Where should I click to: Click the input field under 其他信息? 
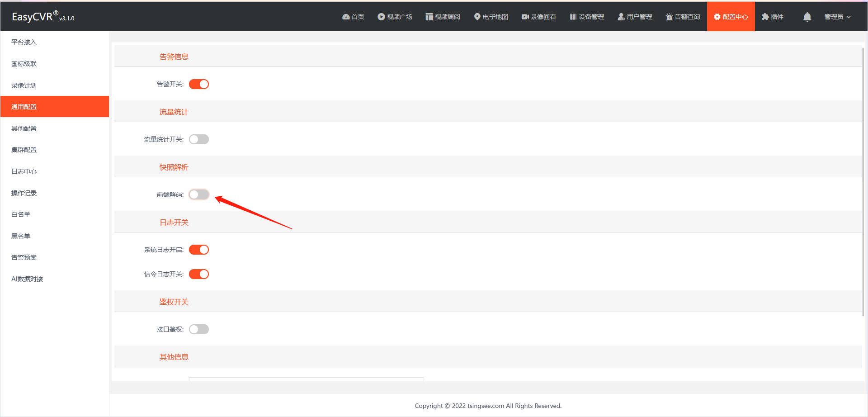pyautogui.click(x=307, y=379)
